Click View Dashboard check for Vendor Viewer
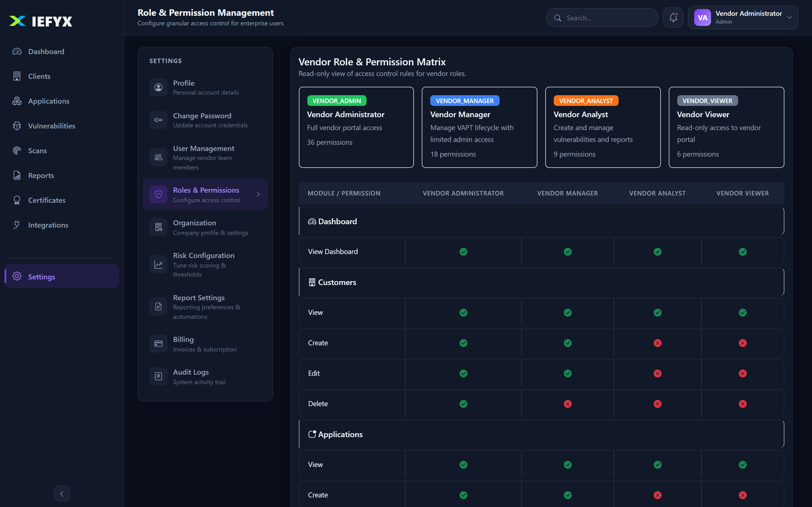This screenshot has height=507, width=812. tap(743, 252)
